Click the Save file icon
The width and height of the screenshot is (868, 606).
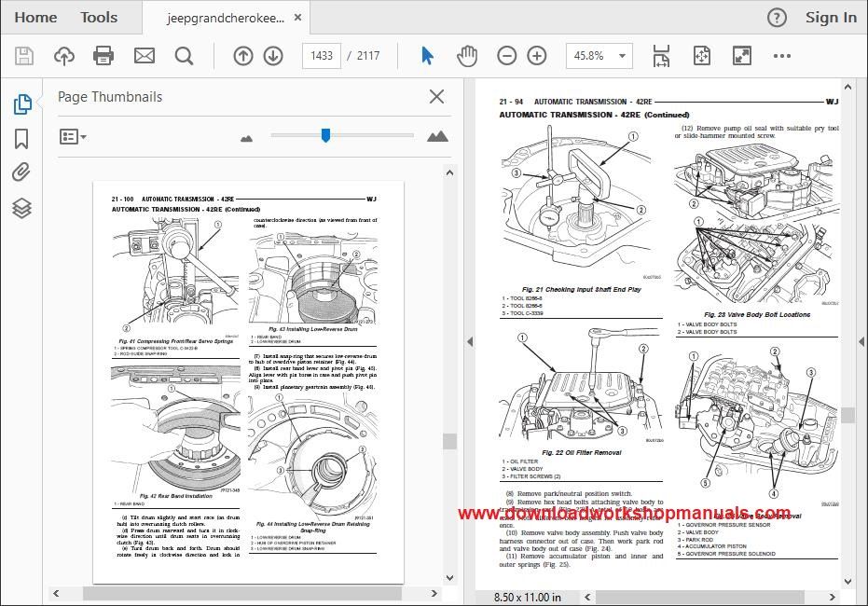click(x=24, y=56)
